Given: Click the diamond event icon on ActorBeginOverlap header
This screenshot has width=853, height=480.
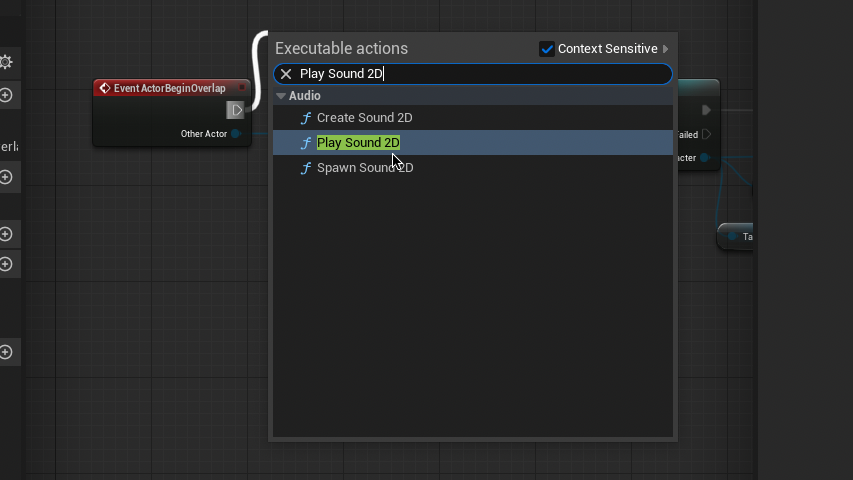Looking at the screenshot, I should pyautogui.click(x=104, y=88).
